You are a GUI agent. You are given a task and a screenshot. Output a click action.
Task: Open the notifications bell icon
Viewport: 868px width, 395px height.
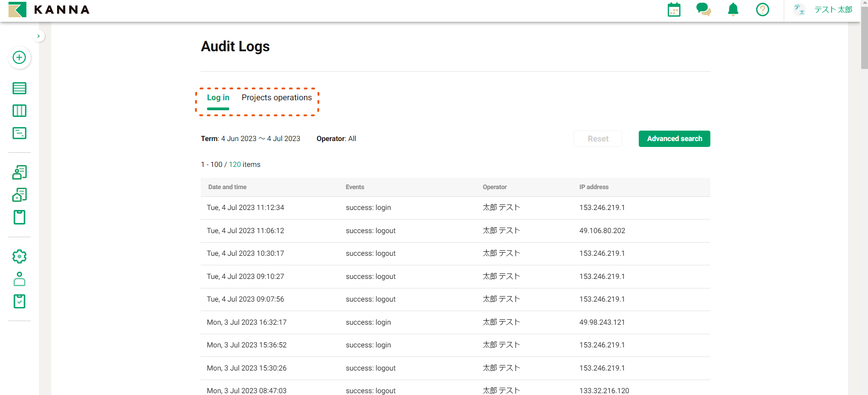pos(733,10)
